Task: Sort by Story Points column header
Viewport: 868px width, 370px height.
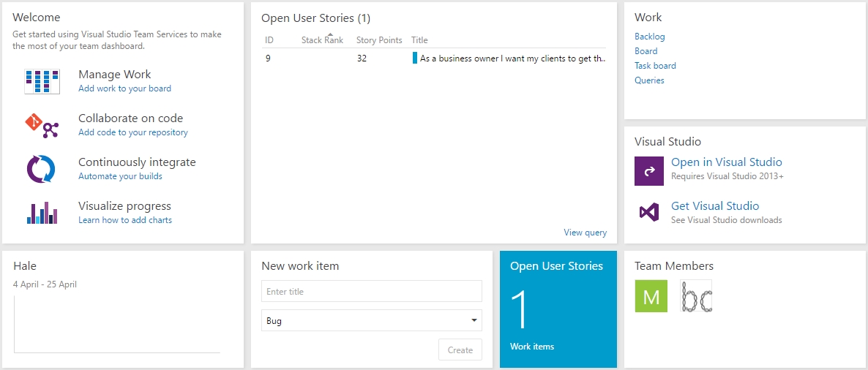Action: click(379, 39)
